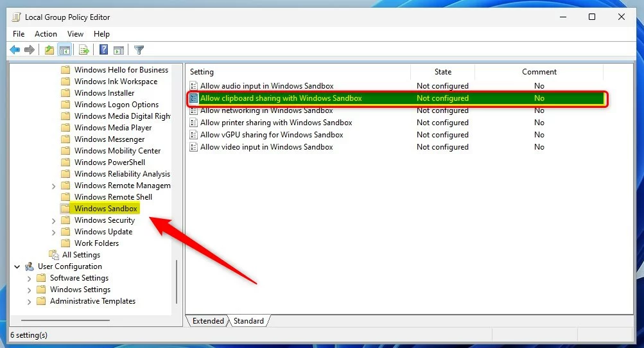The width and height of the screenshot is (644, 348).
Task: Click the tree pane vertical scrollbar
Action: coord(177,282)
